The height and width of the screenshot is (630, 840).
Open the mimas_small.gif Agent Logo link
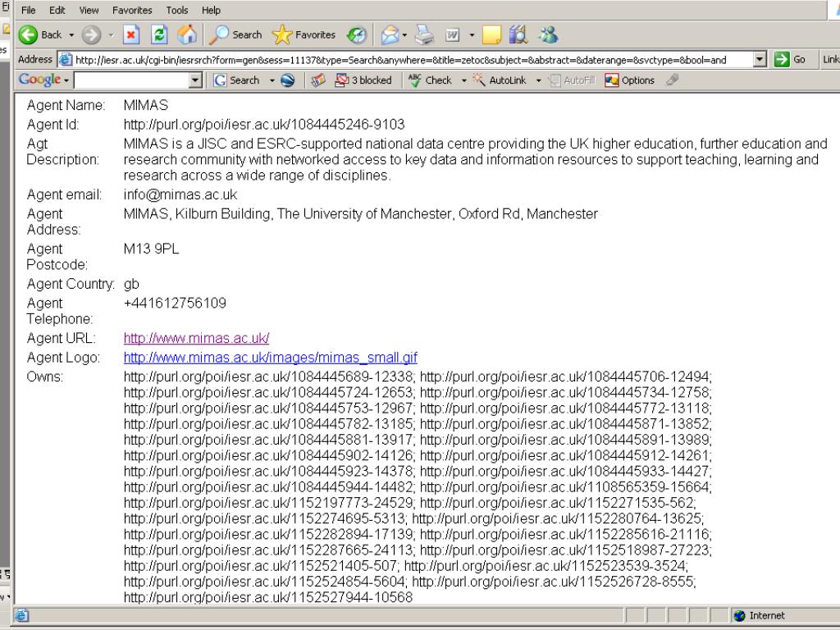pyautogui.click(x=270, y=358)
